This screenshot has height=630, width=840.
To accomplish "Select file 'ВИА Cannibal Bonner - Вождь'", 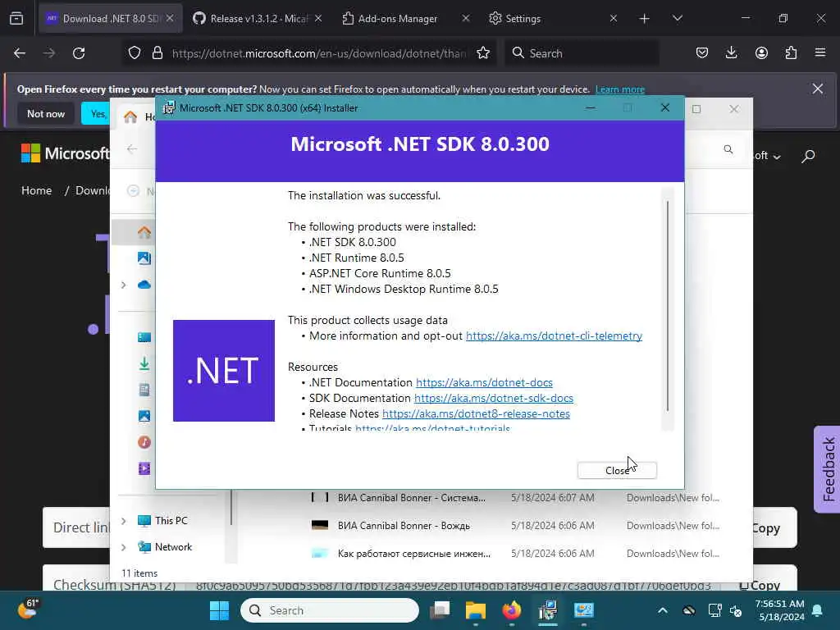I will pyautogui.click(x=404, y=526).
